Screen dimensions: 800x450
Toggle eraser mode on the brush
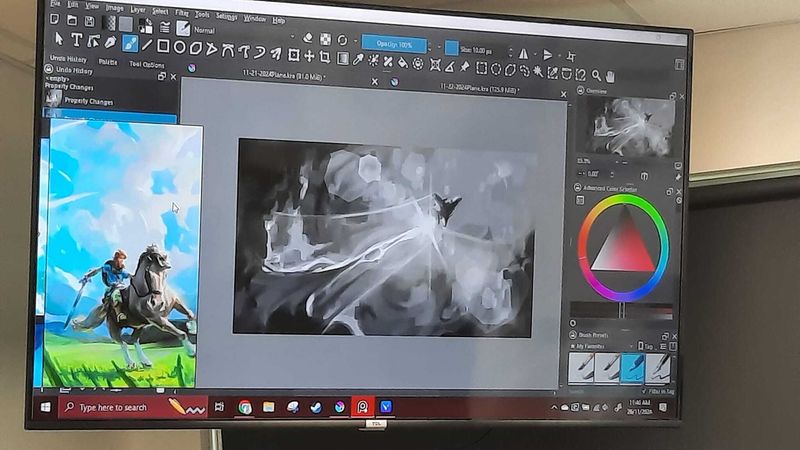[x=308, y=38]
